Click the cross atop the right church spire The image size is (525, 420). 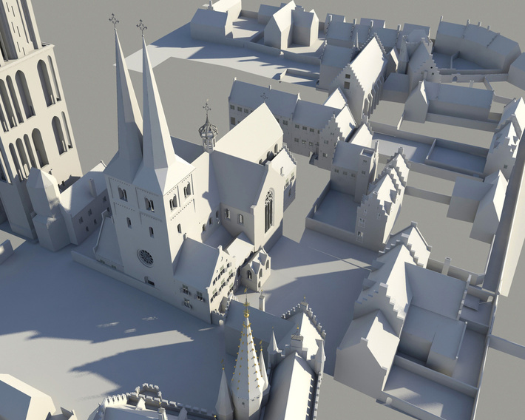[x=141, y=27]
